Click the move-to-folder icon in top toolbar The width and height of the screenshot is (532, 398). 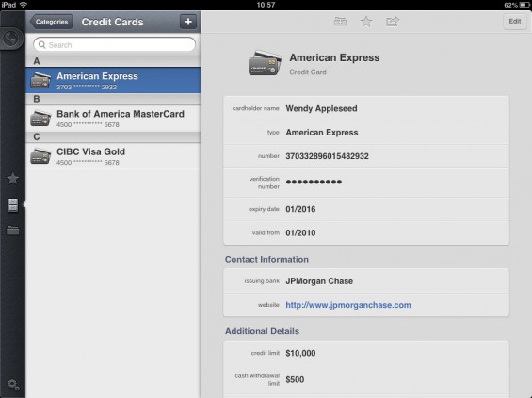coord(340,22)
